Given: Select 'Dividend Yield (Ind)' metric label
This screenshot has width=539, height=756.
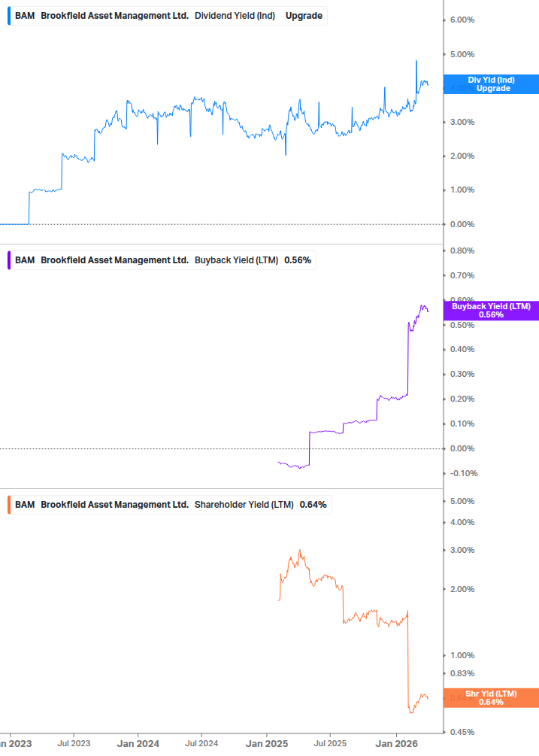Looking at the screenshot, I should (235, 16).
